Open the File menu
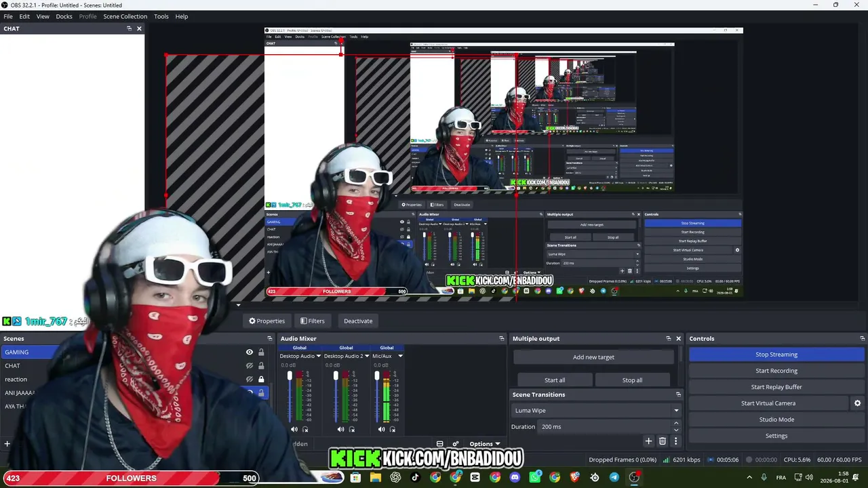The image size is (868, 488). point(8,16)
